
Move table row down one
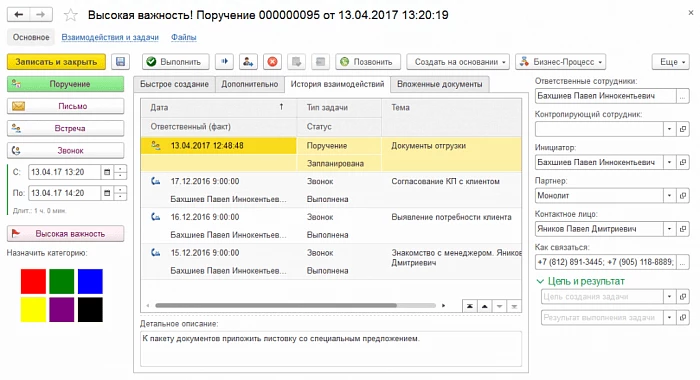click(x=499, y=306)
